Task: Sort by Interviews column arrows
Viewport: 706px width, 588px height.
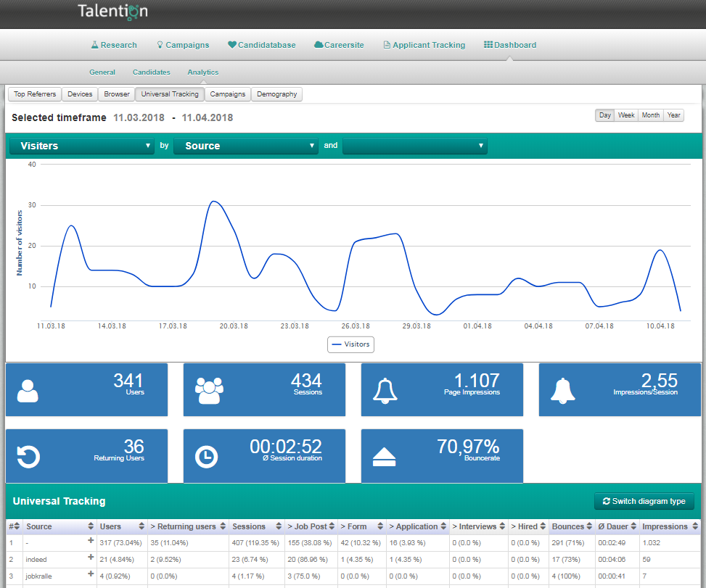Action: click(502, 526)
